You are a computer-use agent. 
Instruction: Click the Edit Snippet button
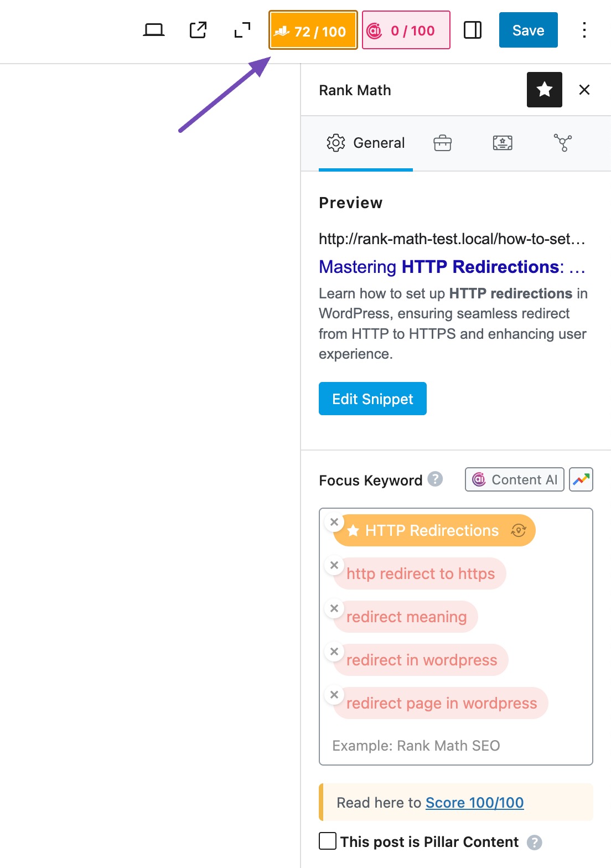pos(372,399)
